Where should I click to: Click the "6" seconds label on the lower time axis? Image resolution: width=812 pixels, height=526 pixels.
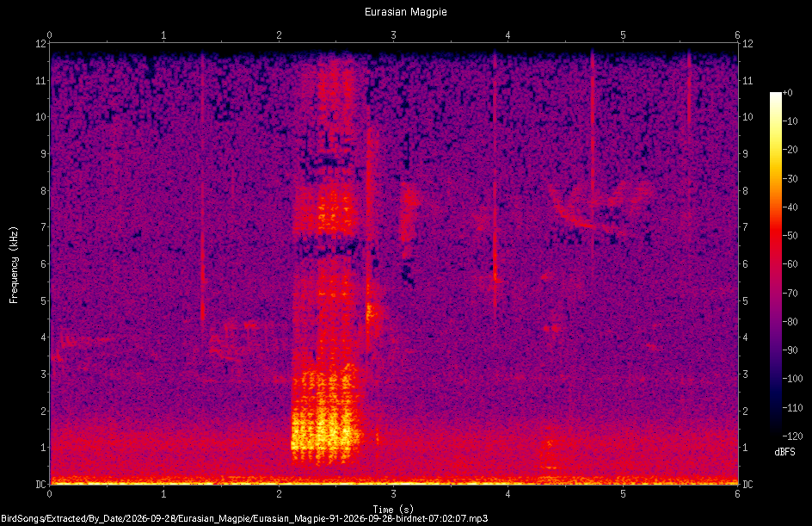(737, 494)
